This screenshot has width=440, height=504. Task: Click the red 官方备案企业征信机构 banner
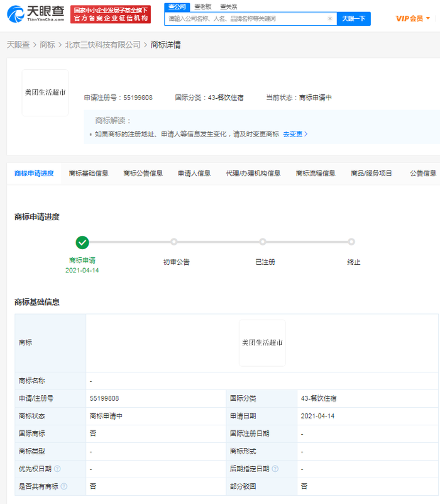point(111,14)
